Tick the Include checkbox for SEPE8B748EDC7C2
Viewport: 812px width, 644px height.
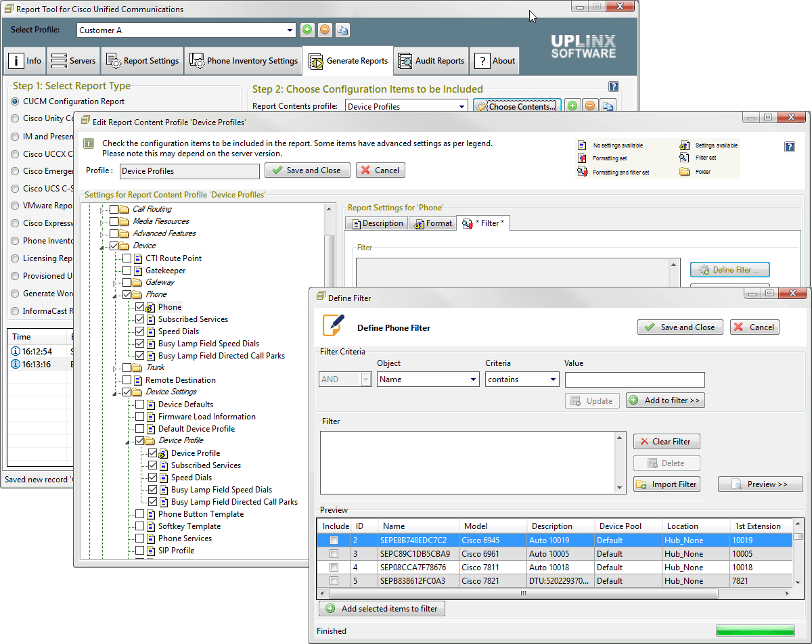click(x=334, y=540)
